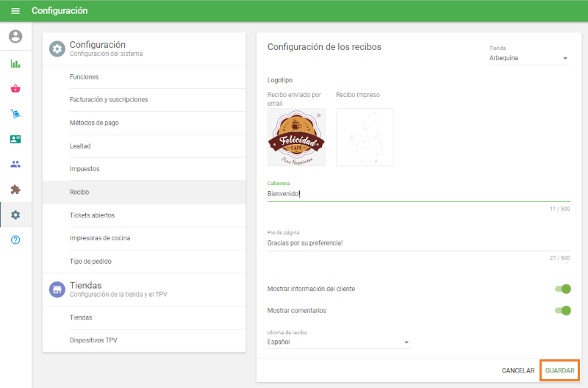The width and height of the screenshot is (588, 388).
Task: Open the user account icon
Action: [x=15, y=36]
